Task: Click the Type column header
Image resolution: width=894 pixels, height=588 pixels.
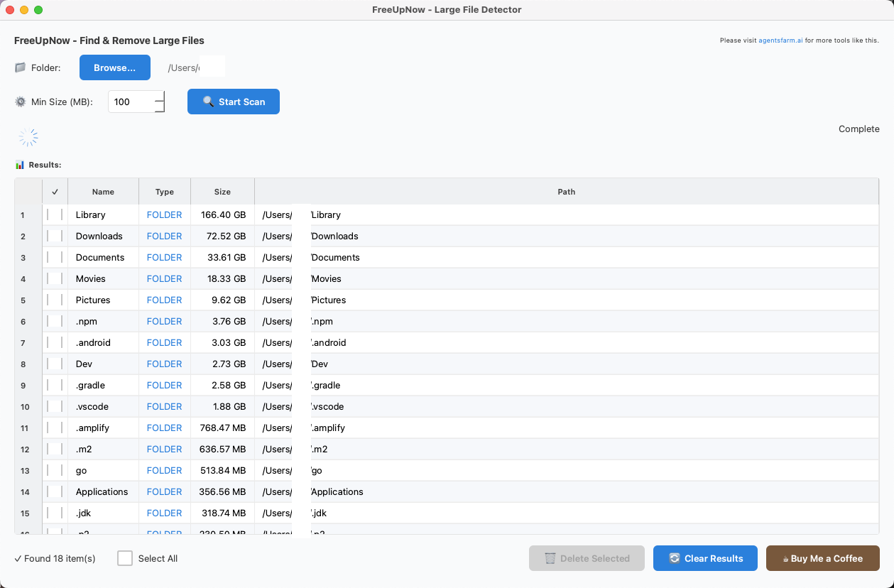Action: pyautogui.click(x=165, y=192)
